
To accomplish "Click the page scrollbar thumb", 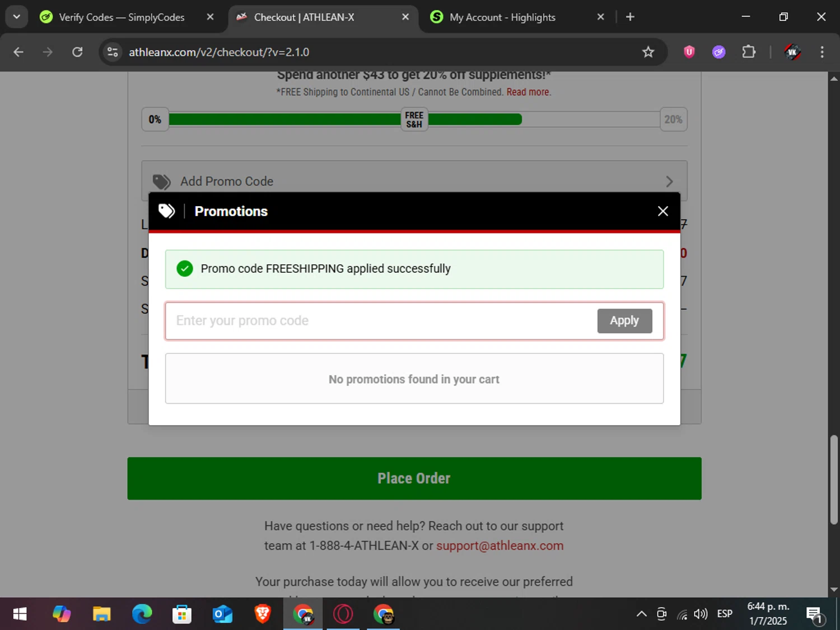I will tap(834, 480).
